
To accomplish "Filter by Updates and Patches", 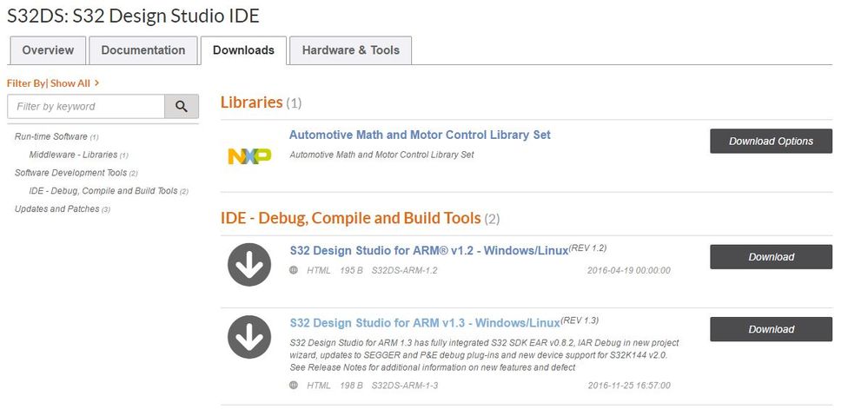I will (56, 208).
